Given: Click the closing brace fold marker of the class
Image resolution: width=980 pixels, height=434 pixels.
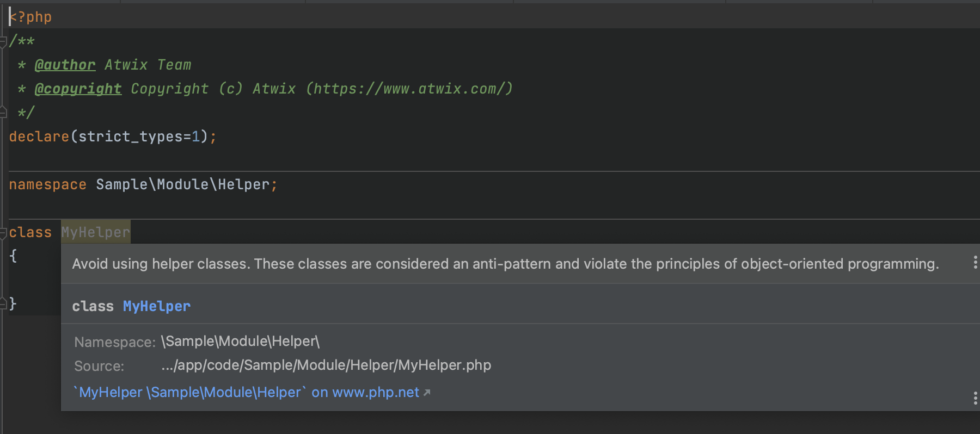Looking at the screenshot, I should (x=3, y=303).
